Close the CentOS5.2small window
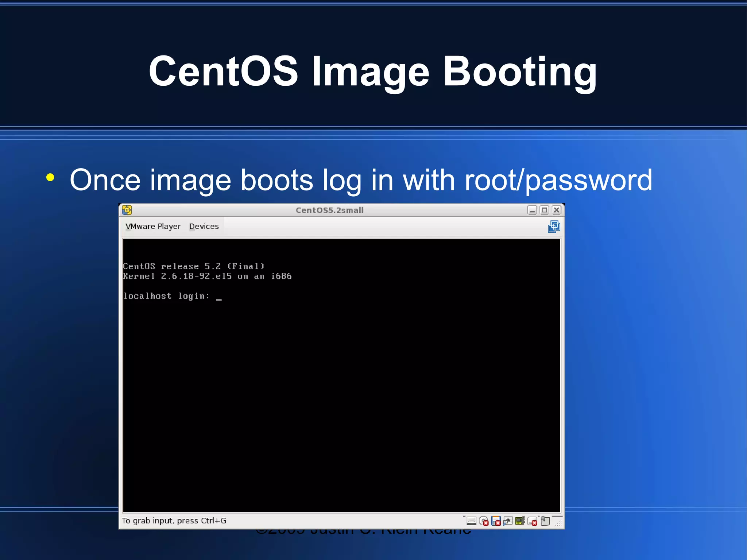 click(557, 210)
